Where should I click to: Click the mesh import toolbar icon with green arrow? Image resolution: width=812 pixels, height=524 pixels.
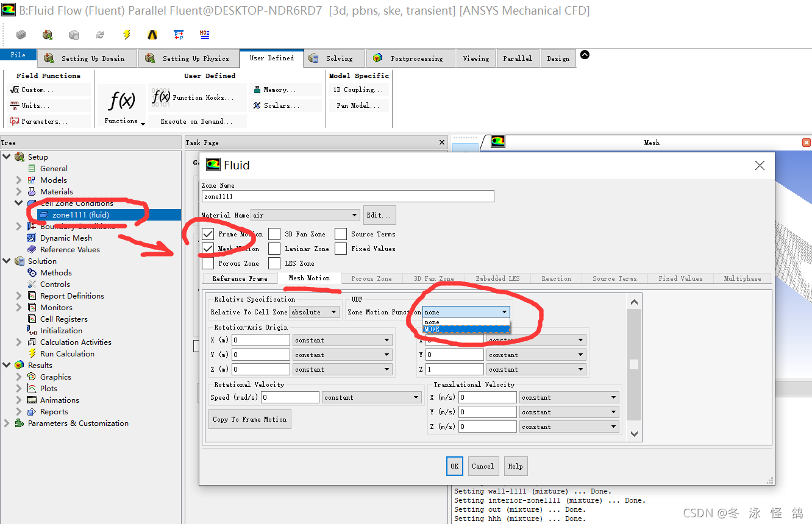point(48,35)
